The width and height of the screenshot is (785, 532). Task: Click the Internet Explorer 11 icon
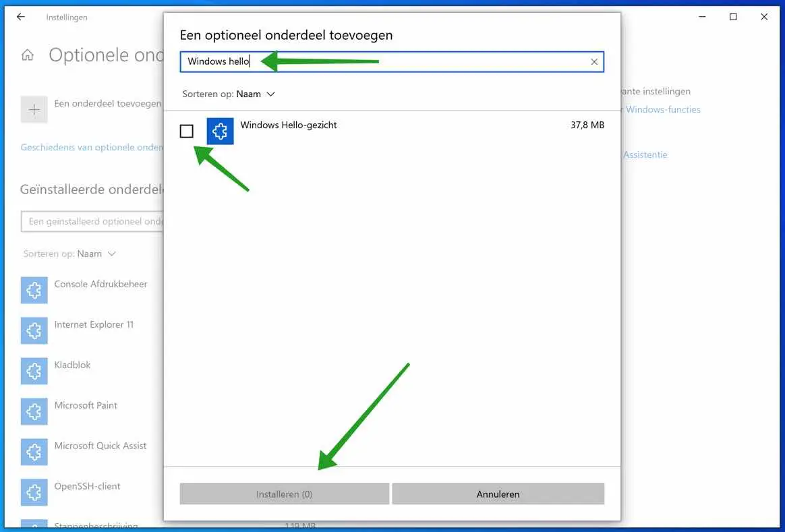click(x=34, y=330)
